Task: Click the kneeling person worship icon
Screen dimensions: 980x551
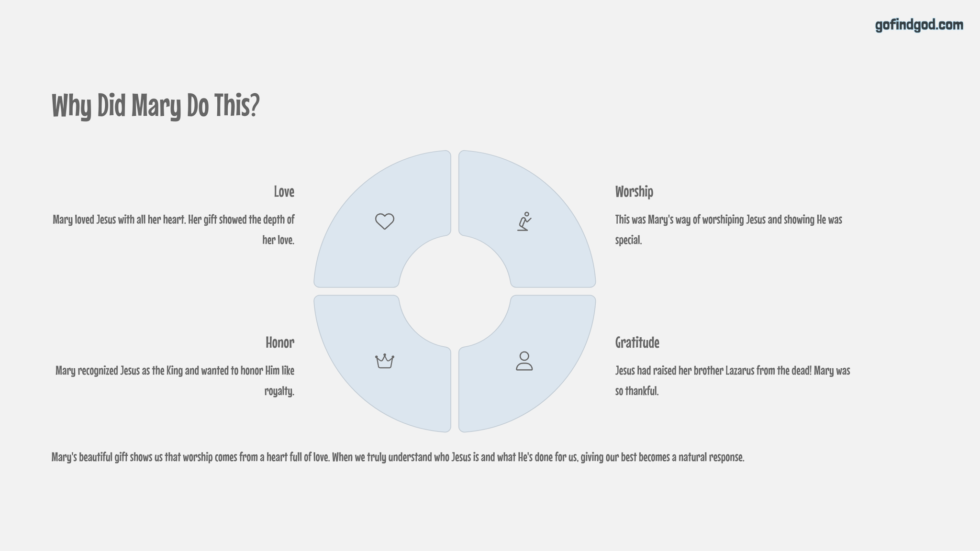Action: tap(524, 221)
